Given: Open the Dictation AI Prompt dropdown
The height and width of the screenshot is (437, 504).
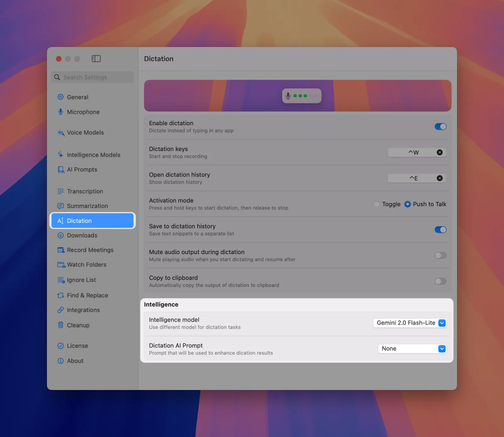Looking at the screenshot, I should [x=412, y=349].
